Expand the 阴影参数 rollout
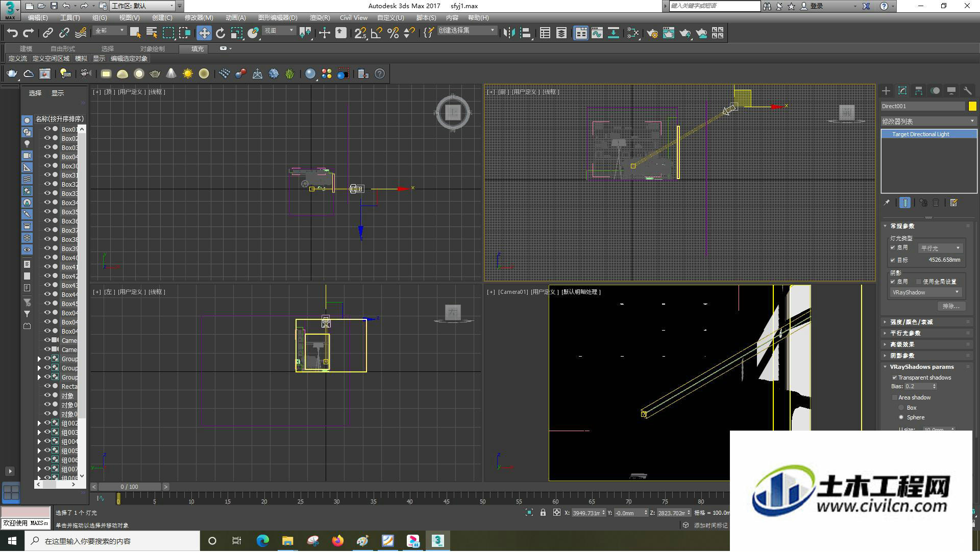 (902, 356)
